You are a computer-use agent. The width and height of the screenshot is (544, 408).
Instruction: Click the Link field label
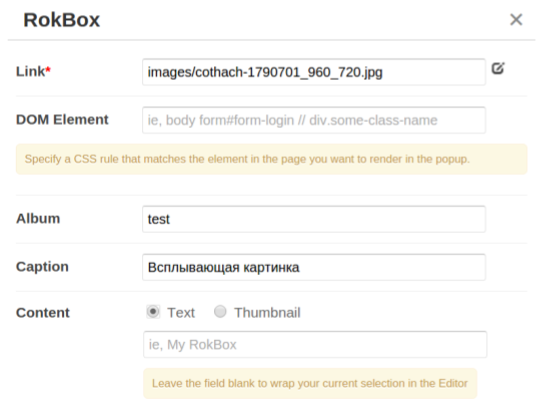(33, 71)
